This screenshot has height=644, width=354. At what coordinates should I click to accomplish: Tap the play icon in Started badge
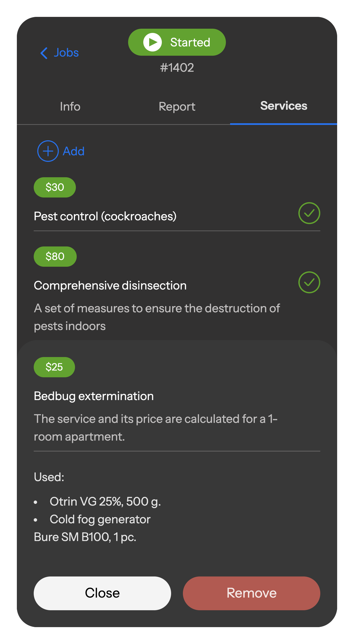coord(152,42)
